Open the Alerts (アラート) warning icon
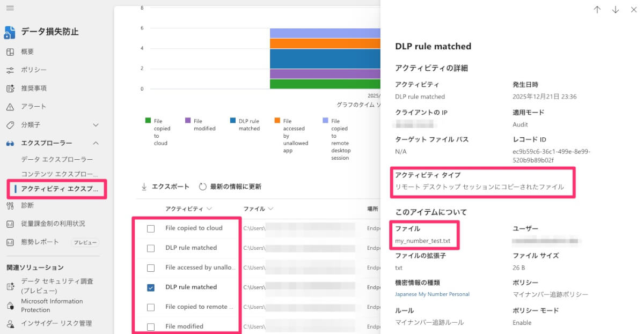Image resolution: width=644 pixels, height=334 pixels. (10, 107)
